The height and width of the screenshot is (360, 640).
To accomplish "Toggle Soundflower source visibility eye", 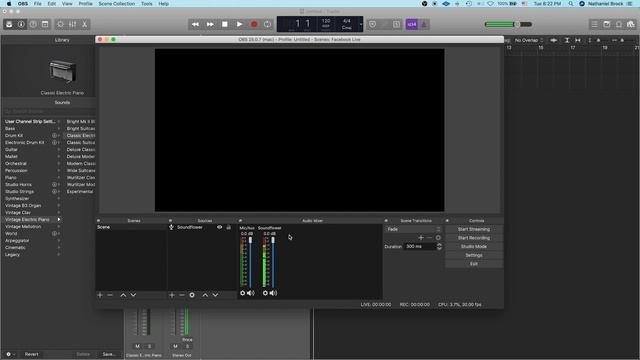I will click(x=220, y=227).
